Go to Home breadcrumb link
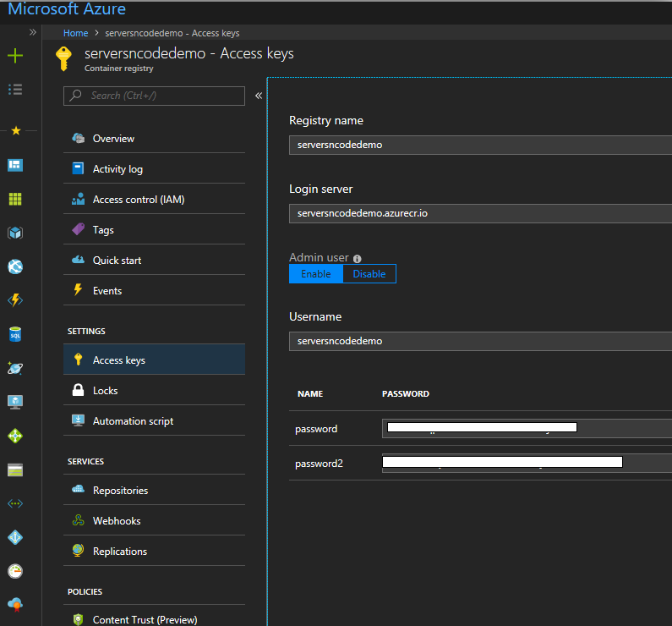Viewport: 672px width, 626px height. pyautogui.click(x=75, y=33)
